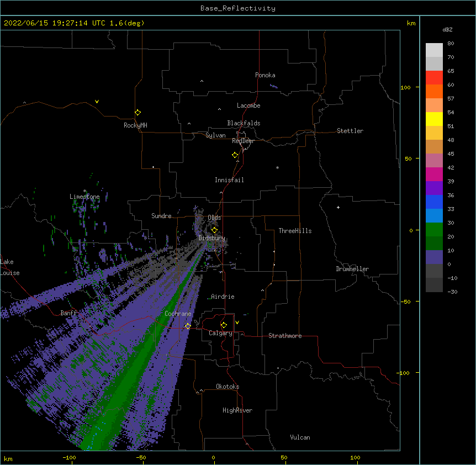Click the Ponoka city label

[x=265, y=75]
